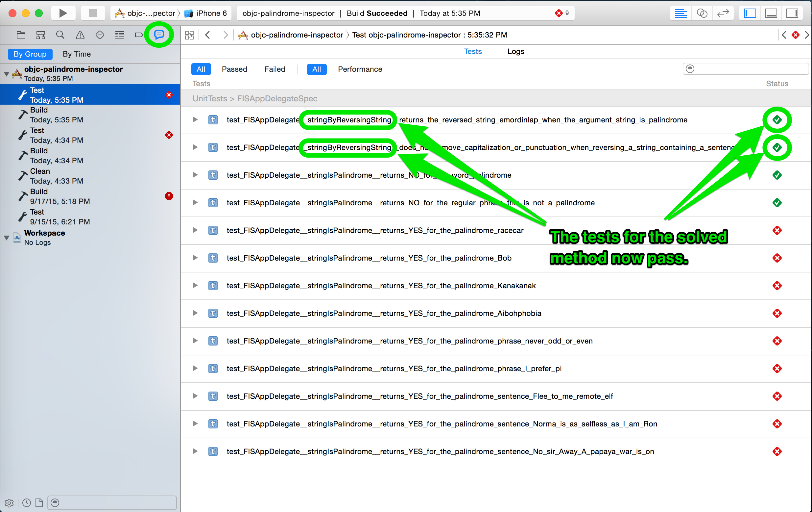Open the Find navigator magnifier icon
This screenshot has height=512, width=812.
pyautogui.click(x=60, y=35)
